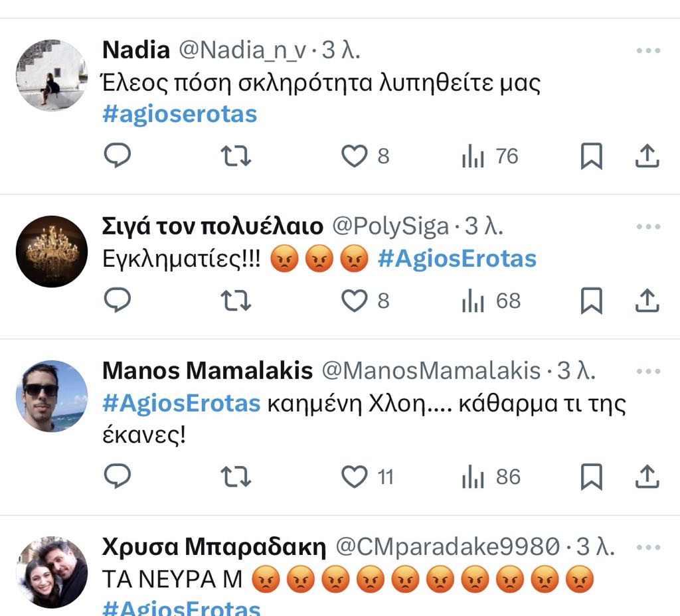
Task: Open the #agioserotas hashtag in Nadia's tweet
Action: [179, 114]
